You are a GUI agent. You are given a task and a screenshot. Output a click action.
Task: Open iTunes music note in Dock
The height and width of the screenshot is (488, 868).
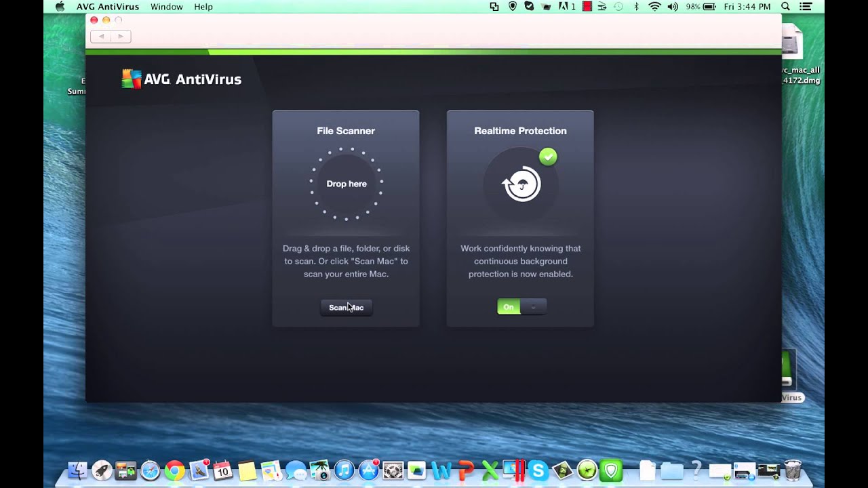pos(344,470)
